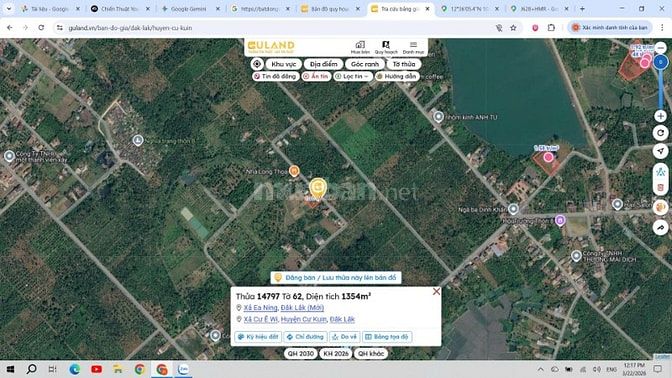Click the orange Nhà Long Thọ marker
Image resolution: width=672 pixels, height=378 pixels.
click(x=294, y=171)
